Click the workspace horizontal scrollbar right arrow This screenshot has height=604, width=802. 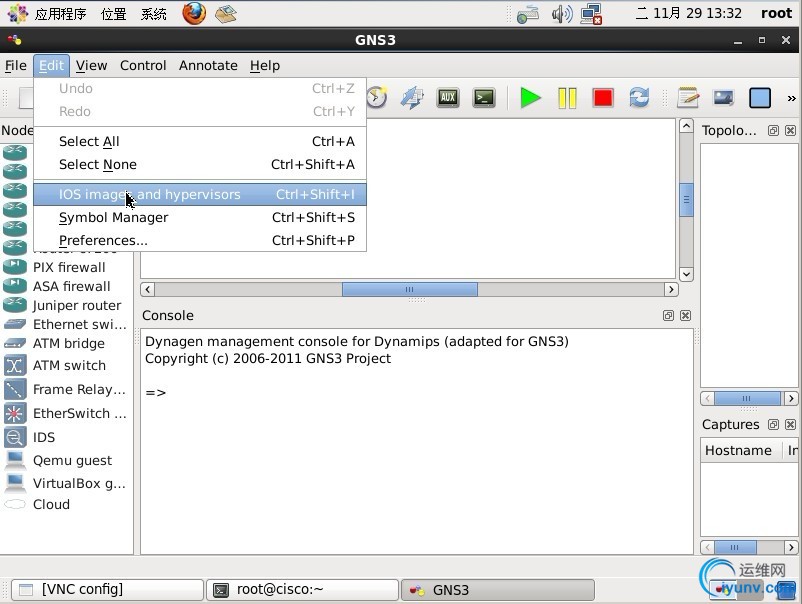pos(671,289)
